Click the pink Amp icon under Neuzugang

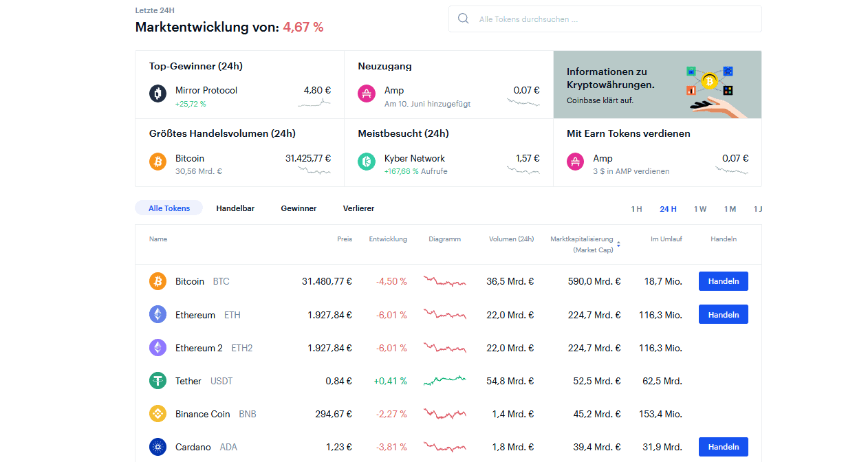coord(367,93)
